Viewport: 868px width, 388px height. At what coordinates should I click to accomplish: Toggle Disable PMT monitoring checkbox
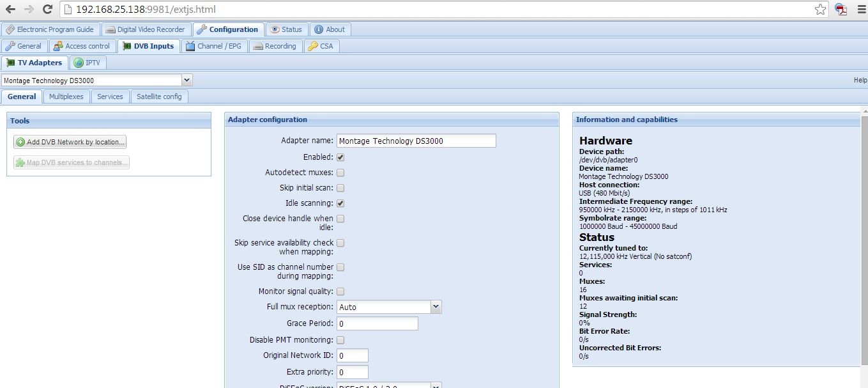pos(340,340)
